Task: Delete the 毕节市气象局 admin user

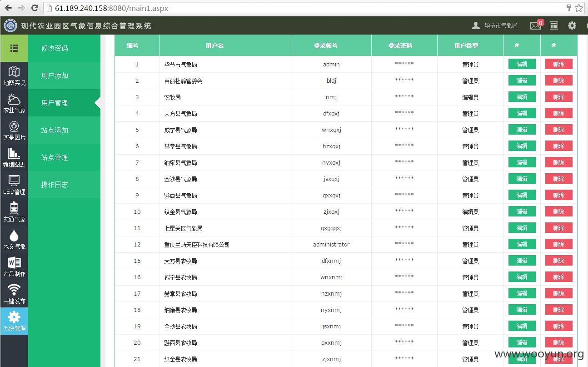Action: coord(558,64)
